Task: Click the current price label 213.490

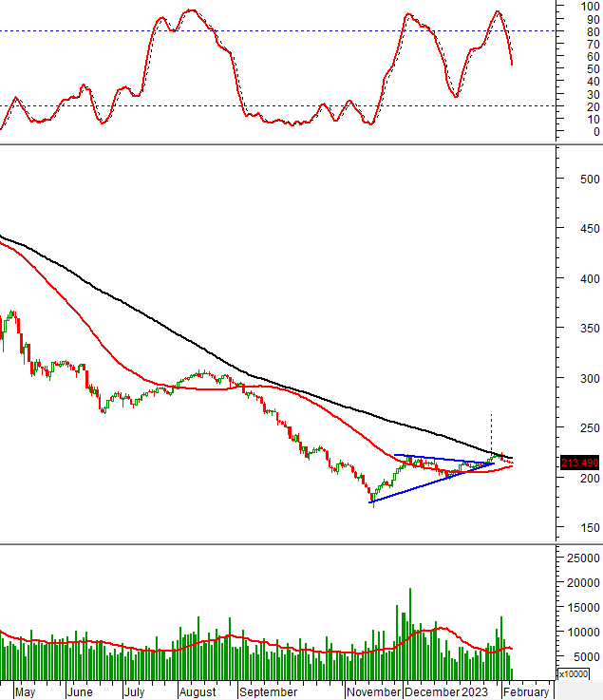Action: click(579, 463)
